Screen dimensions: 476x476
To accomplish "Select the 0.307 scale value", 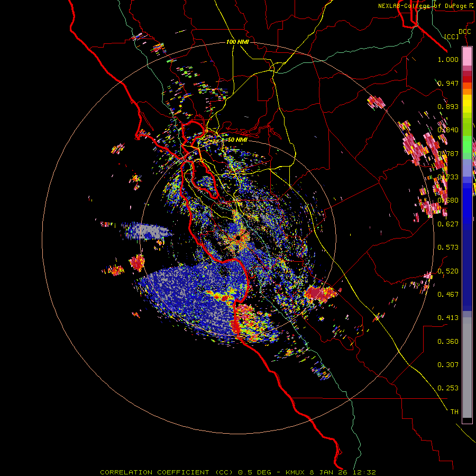I will tap(448, 365).
